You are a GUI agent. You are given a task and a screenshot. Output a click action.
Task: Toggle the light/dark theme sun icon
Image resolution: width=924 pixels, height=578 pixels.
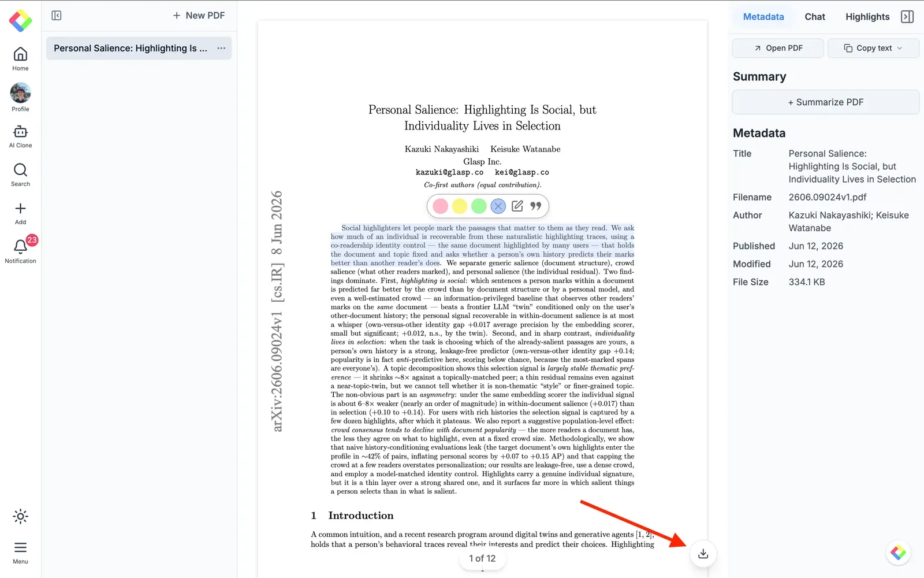click(x=20, y=516)
